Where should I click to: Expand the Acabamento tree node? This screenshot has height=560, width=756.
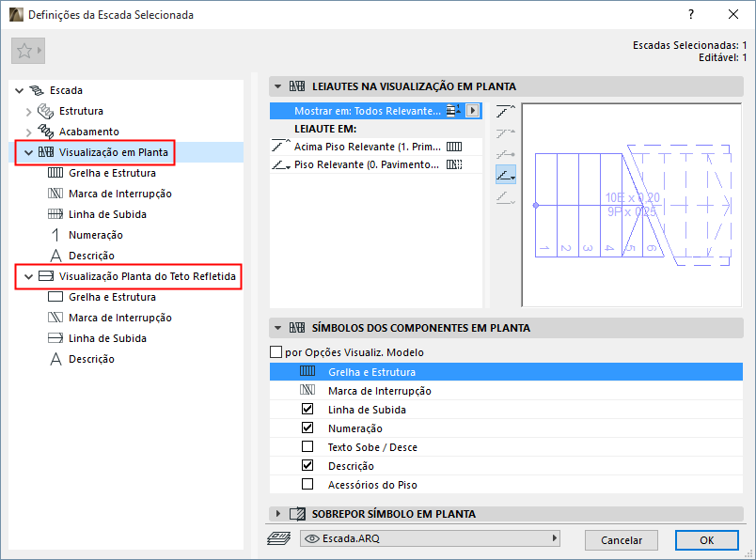[x=28, y=132]
